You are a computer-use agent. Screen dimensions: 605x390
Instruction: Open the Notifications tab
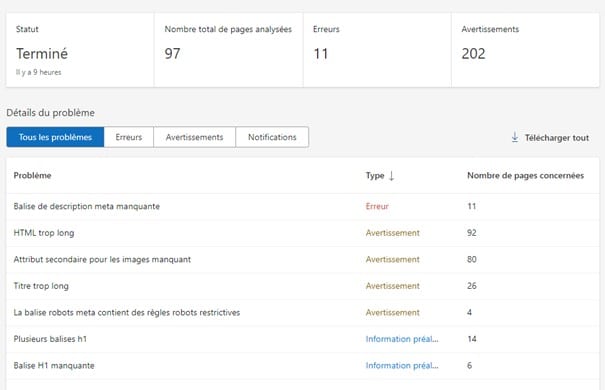point(272,137)
